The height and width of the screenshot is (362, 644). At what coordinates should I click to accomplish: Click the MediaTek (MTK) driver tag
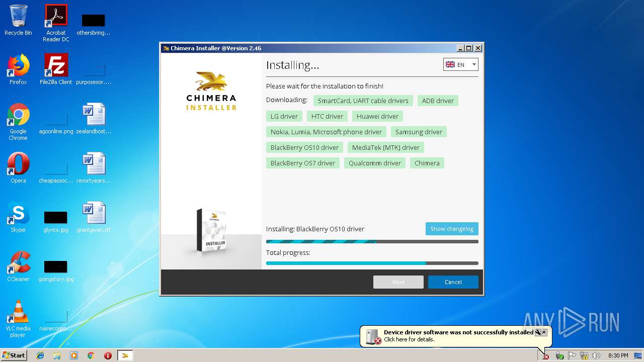[386, 147]
